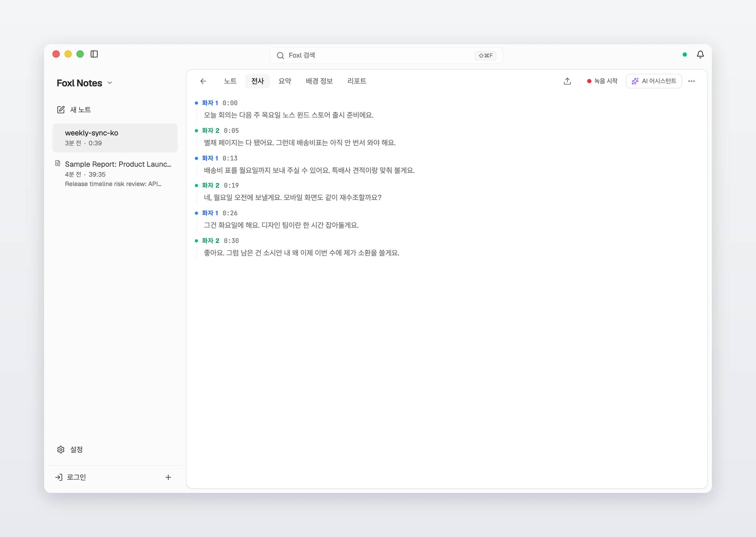The height and width of the screenshot is (537, 756).
Task: Open the more options ellipsis menu
Action: pos(691,81)
